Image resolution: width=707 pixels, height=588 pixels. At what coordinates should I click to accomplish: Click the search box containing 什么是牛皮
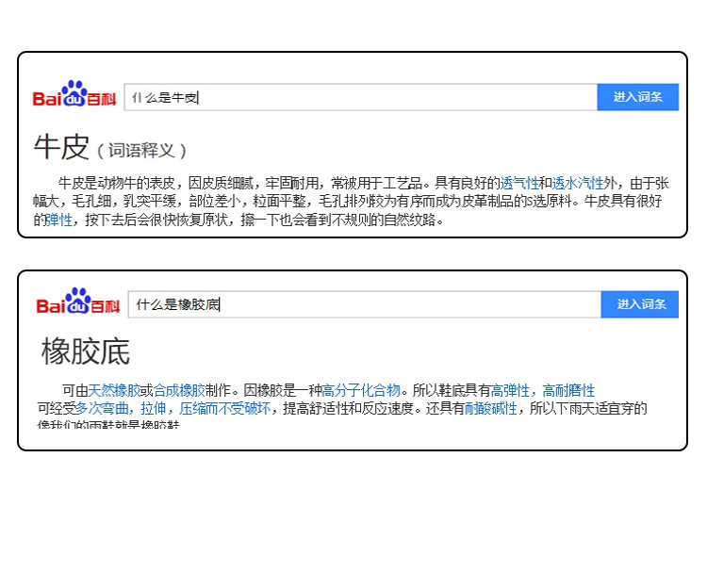(360, 97)
